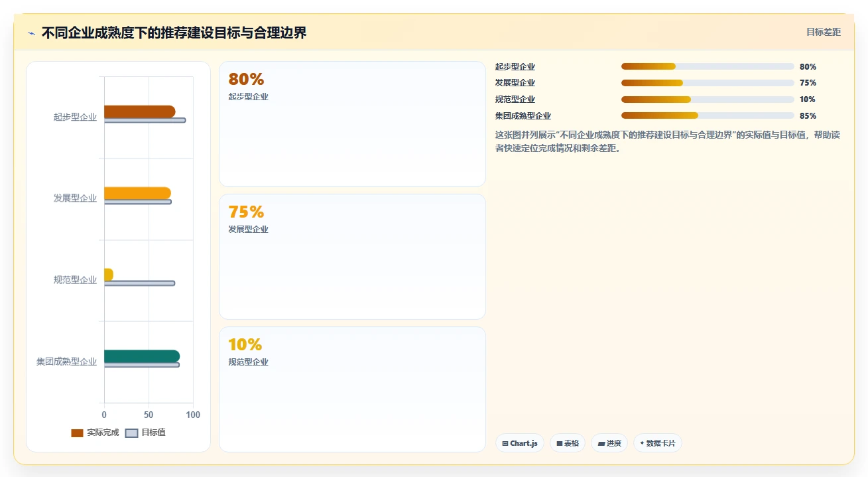Viewport: 868px width, 477px height.
Task: Click the short yellow 规范型企业 actual bar
Action: [109, 275]
